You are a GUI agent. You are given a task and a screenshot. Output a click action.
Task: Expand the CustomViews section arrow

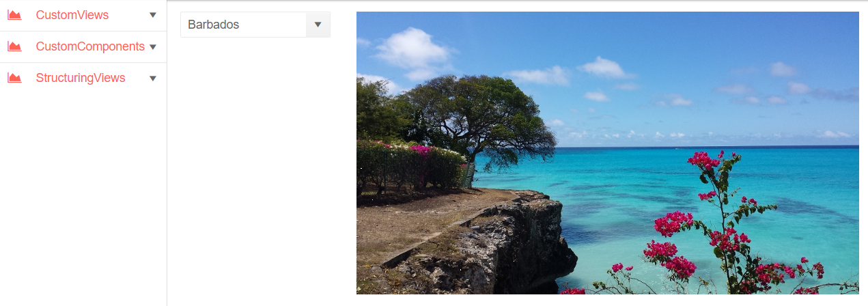click(x=153, y=15)
